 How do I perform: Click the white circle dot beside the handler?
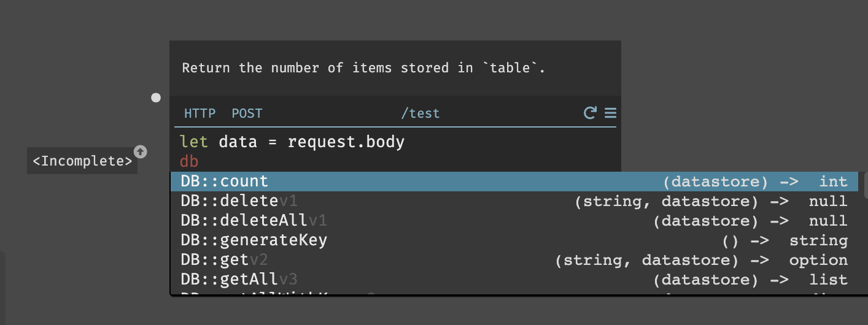[x=156, y=97]
